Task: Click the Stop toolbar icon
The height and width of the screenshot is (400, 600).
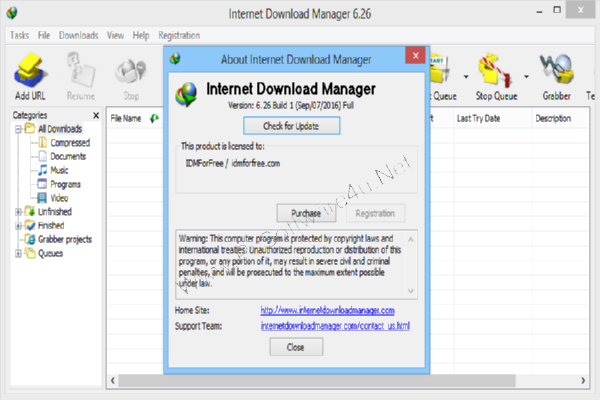Action: click(131, 77)
